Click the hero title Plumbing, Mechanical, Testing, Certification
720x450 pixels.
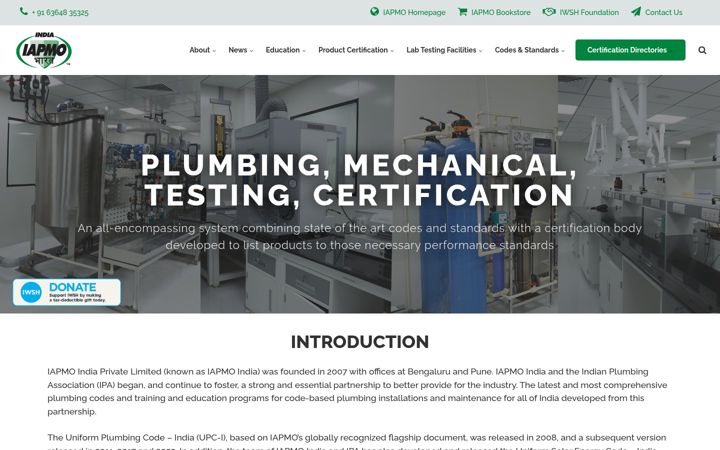(x=359, y=180)
